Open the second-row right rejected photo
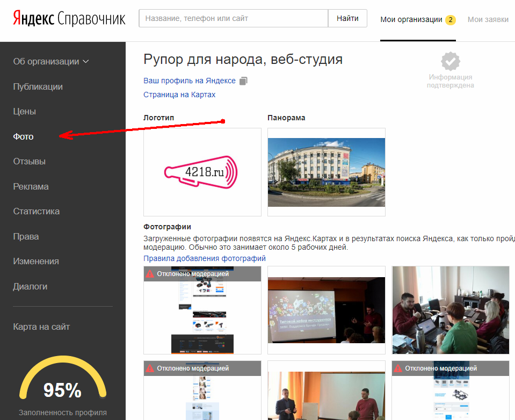 click(x=451, y=390)
